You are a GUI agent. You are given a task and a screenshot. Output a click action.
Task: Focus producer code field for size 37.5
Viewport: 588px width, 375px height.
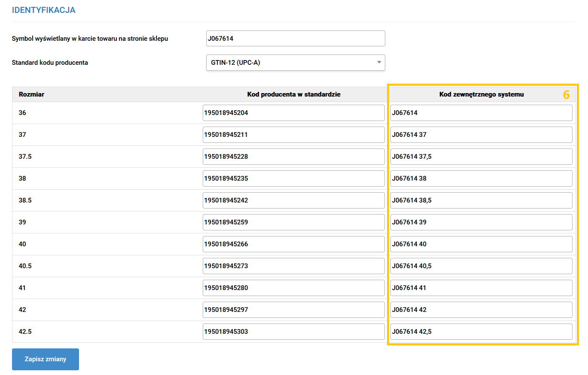click(x=293, y=157)
